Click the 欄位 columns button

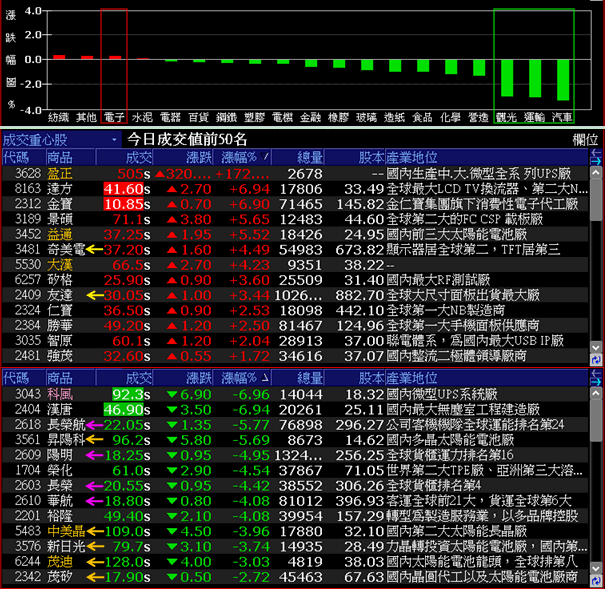pyautogui.click(x=585, y=140)
